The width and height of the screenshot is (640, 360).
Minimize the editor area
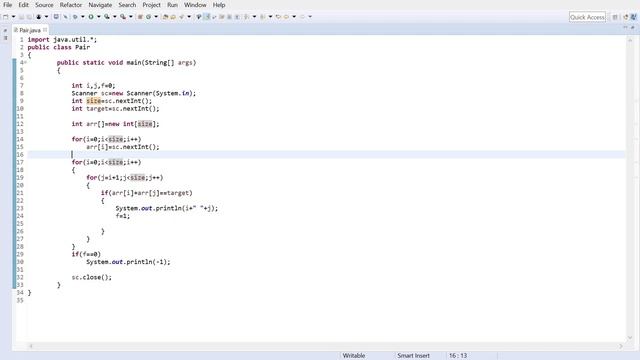click(625, 27)
